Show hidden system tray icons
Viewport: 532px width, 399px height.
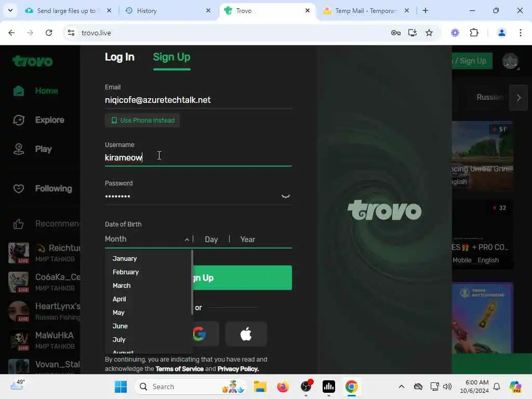point(402,387)
